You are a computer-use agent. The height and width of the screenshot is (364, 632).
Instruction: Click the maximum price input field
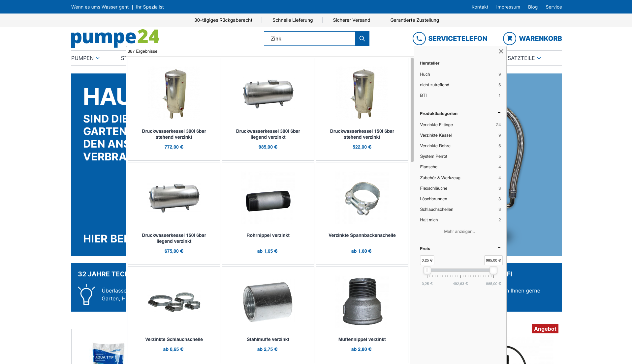(493, 260)
